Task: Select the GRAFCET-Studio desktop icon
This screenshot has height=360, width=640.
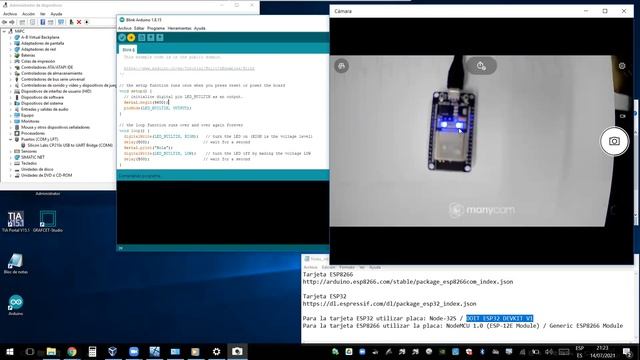Action: click(x=48, y=222)
